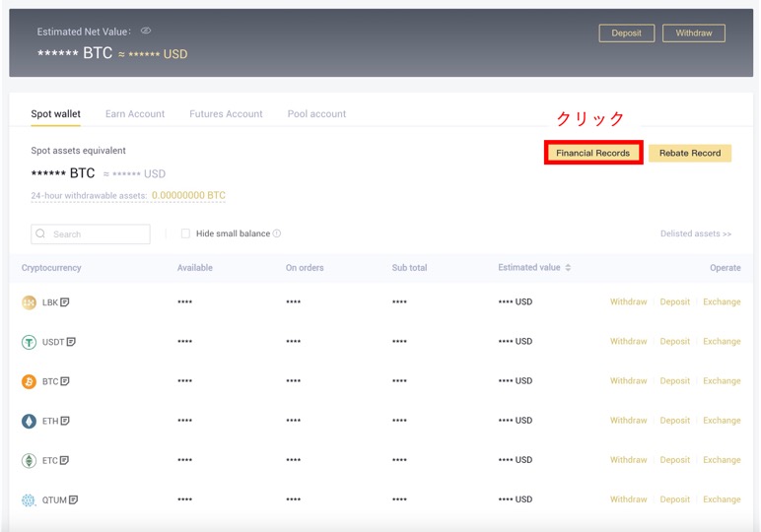Click the asset Search field
This screenshot has width=761, height=532.
pos(91,233)
